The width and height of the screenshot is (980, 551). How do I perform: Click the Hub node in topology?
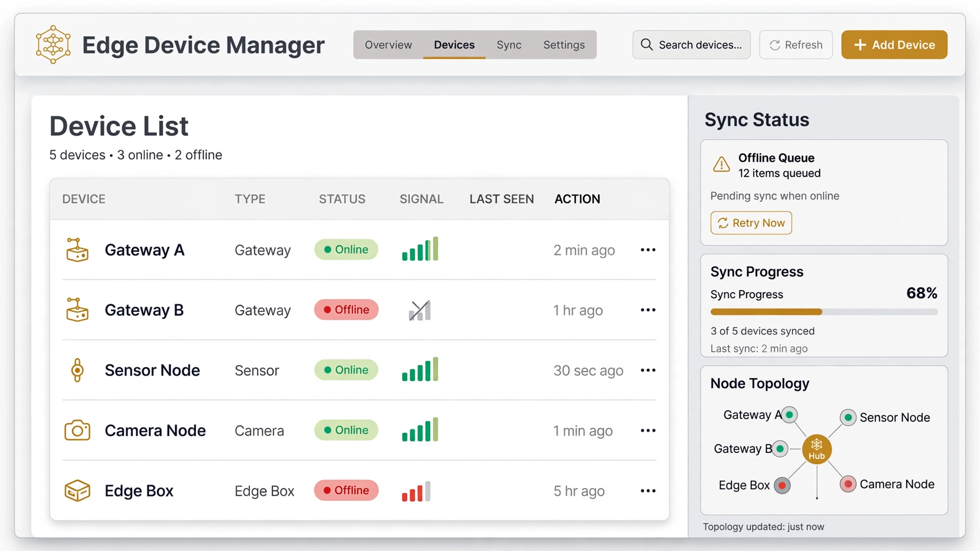coord(817,449)
